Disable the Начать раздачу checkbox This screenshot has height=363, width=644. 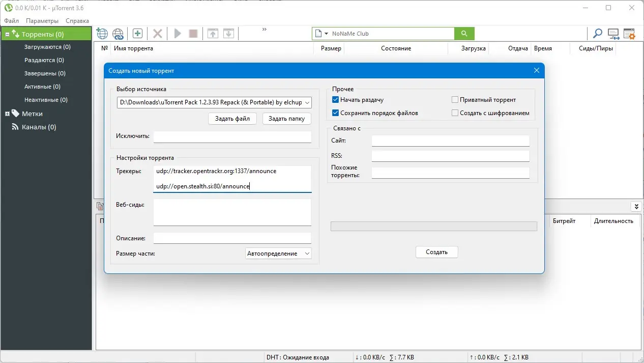(335, 99)
